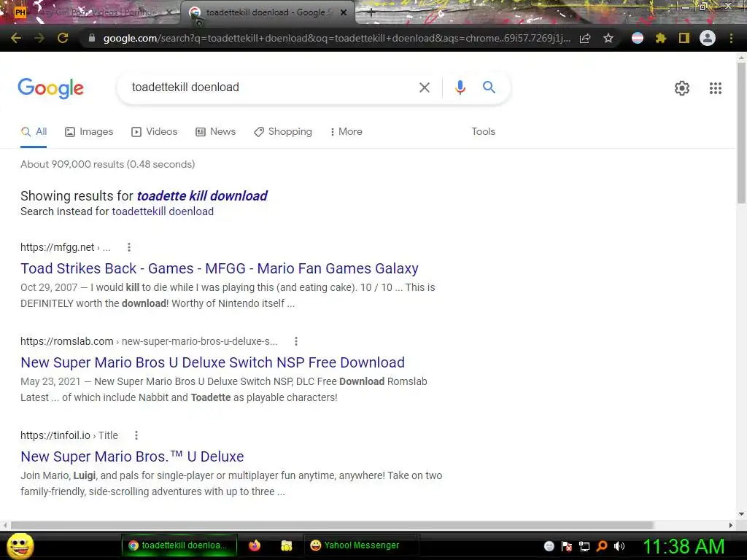
Task: Open options for the romslab.com result
Action: click(296, 341)
